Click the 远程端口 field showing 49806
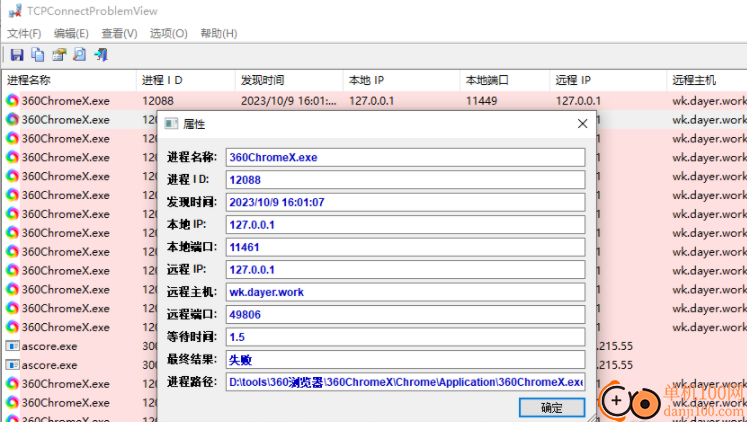The image size is (747, 422). 405,315
